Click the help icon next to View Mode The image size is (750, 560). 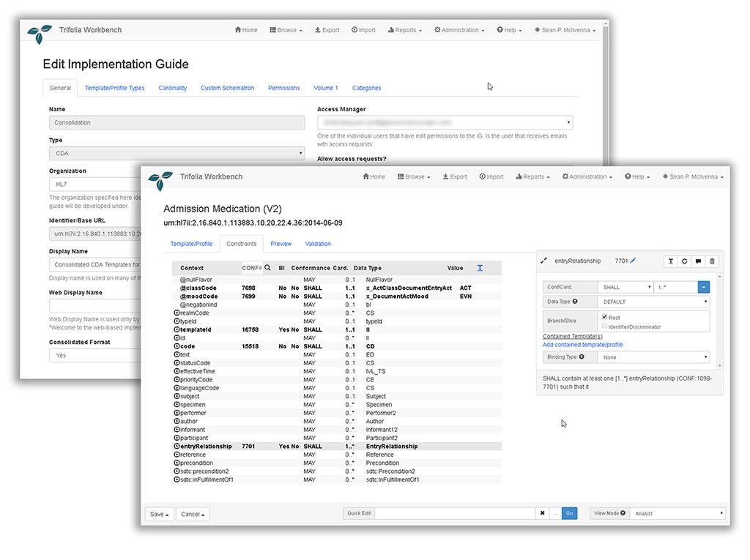(623, 513)
